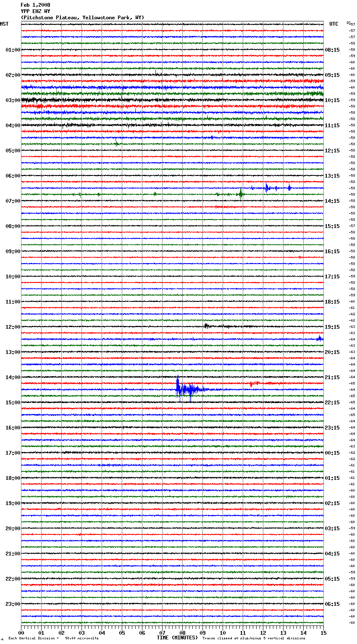The height and width of the screenshot is (644, 357).
Task: Select the 04:00 MST row label
Action: click(13, 126)
